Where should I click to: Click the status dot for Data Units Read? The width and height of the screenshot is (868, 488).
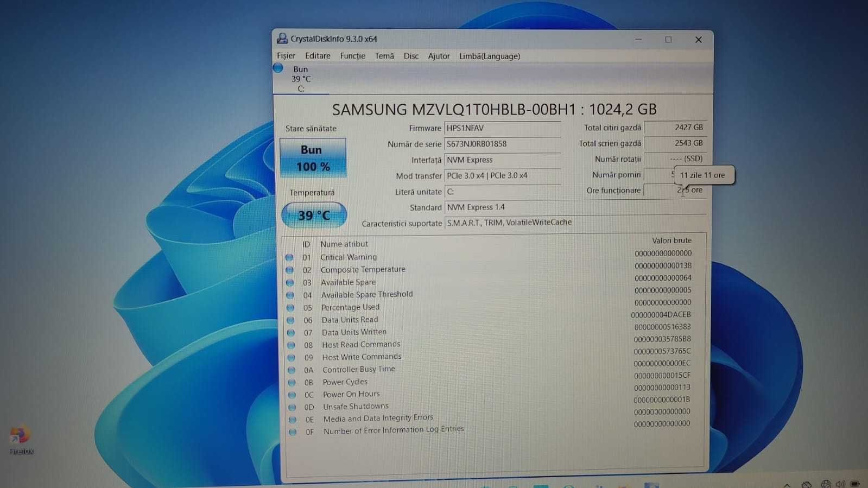(x=290, y=320)
